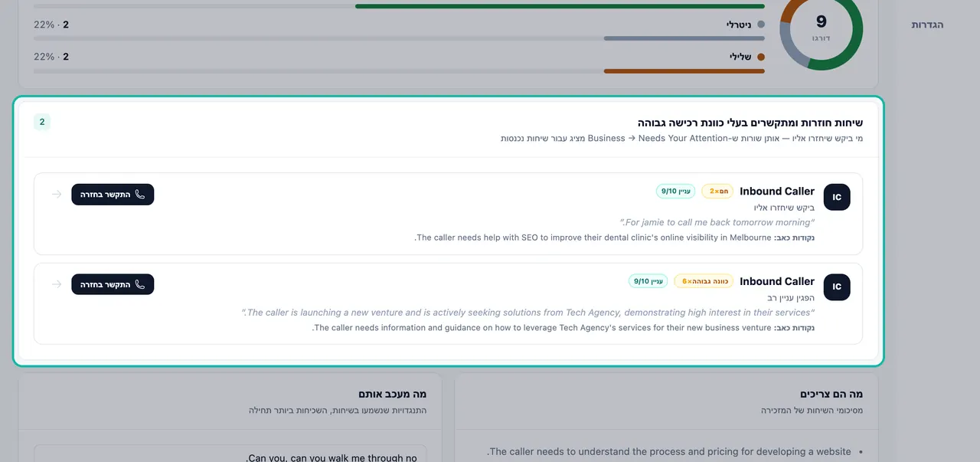Call back the caller who asked for jamie
This screenshot has height=462, width=980.
(x=113, y=195)
